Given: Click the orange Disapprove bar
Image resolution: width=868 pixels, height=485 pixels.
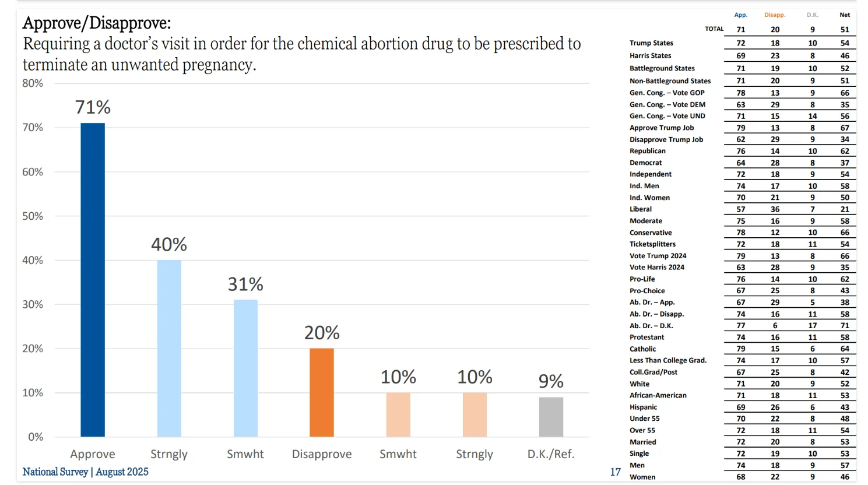Looking at the screenshot, I should pyautogui.click(x=322, y=392).
